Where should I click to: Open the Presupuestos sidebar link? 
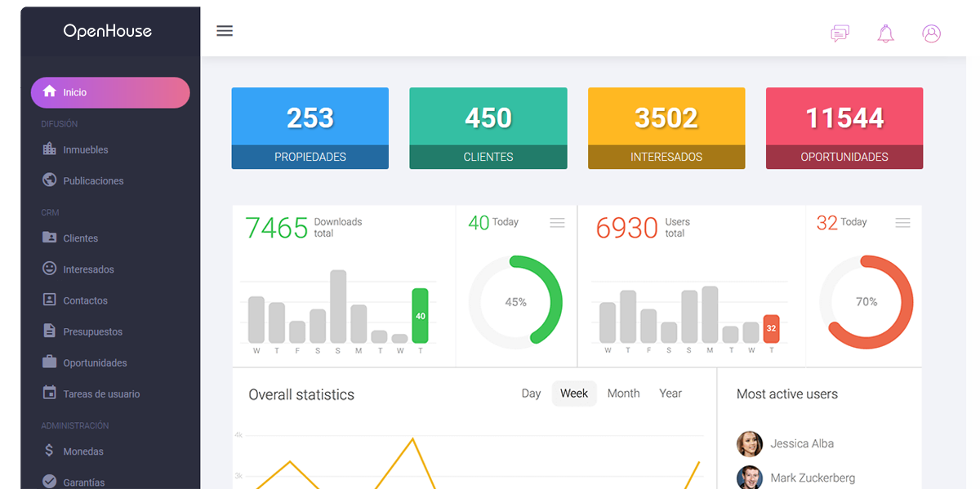tap(92, 331)
